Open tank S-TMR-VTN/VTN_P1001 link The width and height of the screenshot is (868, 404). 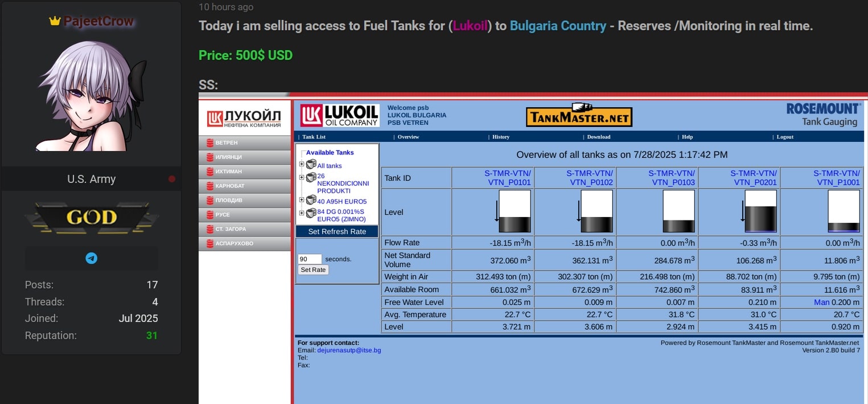[837, 178]
